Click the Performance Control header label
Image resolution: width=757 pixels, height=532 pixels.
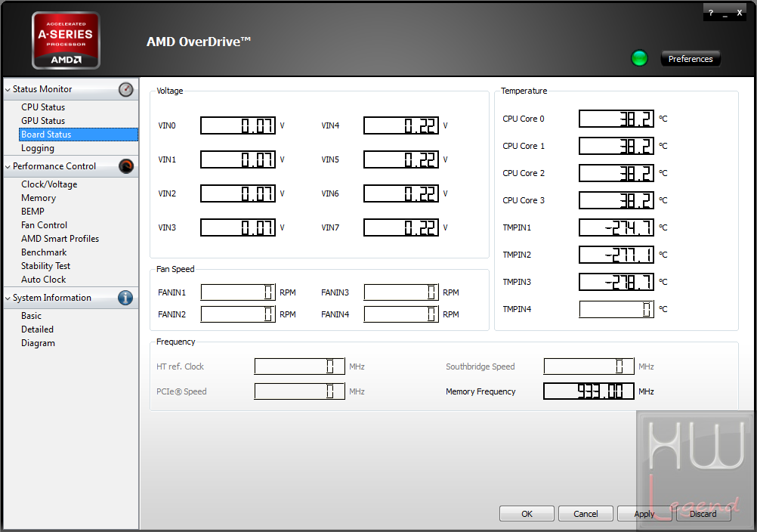click(54, 166)
